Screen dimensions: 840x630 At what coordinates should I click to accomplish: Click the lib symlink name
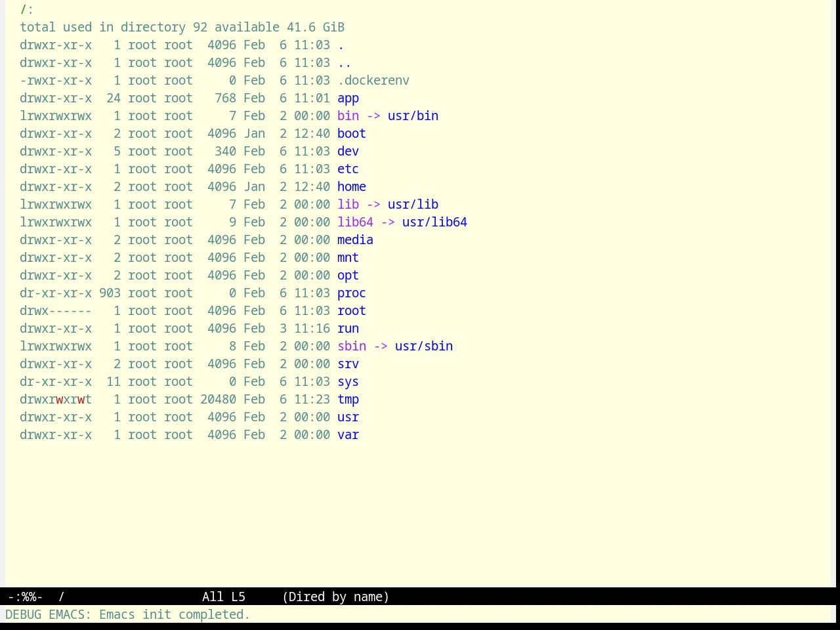point(348,204)
